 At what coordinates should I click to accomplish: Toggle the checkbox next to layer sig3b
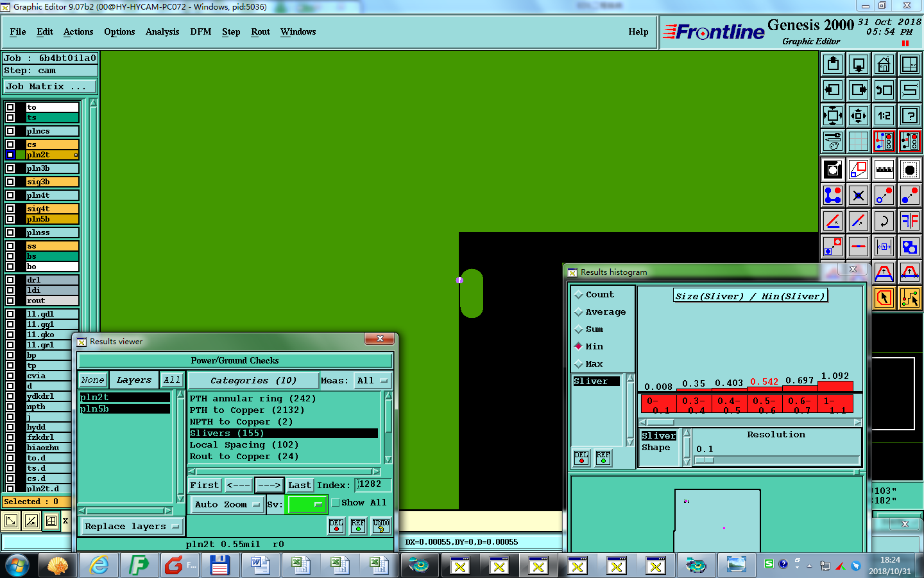coord(10,182)
